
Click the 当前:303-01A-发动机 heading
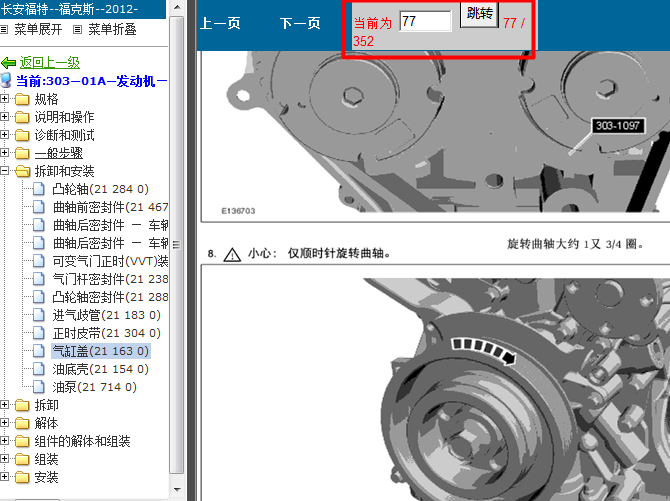(x=91, y=81)
